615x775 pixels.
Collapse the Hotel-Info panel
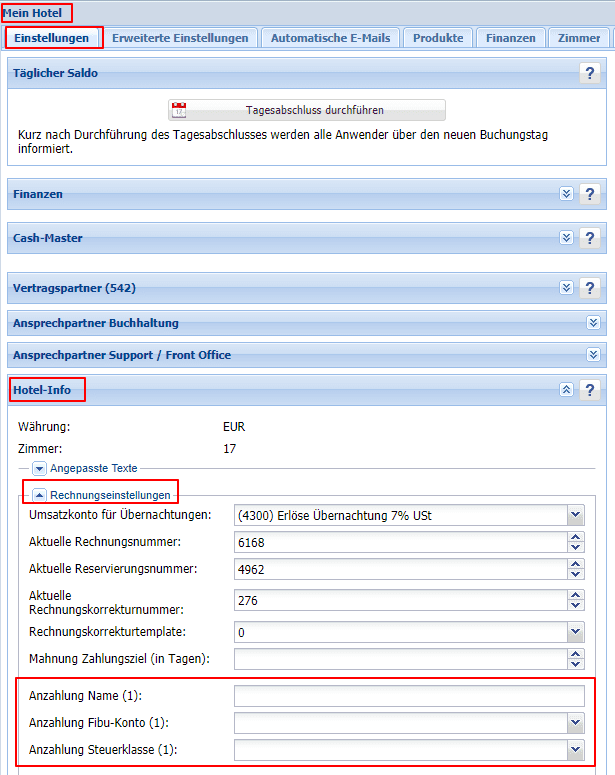tap(567, 390)
